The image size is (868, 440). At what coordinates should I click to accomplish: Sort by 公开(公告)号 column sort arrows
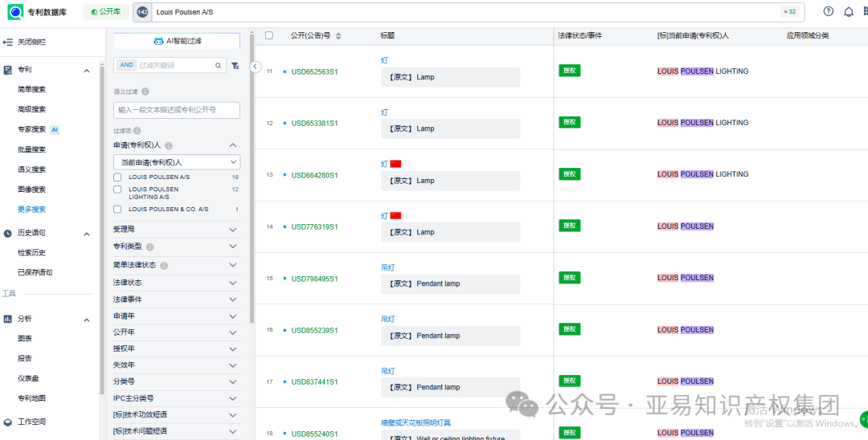coord(338,36)
